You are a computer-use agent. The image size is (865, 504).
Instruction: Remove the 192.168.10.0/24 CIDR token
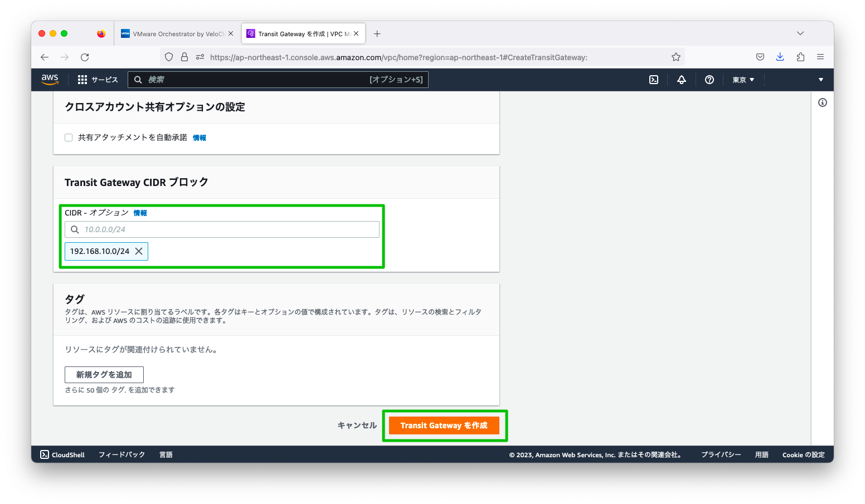coord(139,251)
